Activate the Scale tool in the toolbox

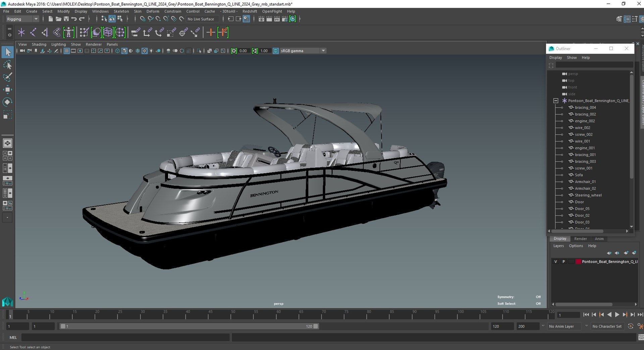point(8,115)
